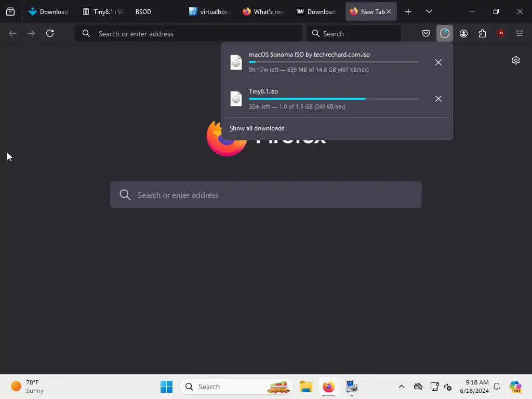Image resolution: width=532 pixels, height=399 pixels.
Task: Open the computer app icon in taskbar
Action: (351, 387)
